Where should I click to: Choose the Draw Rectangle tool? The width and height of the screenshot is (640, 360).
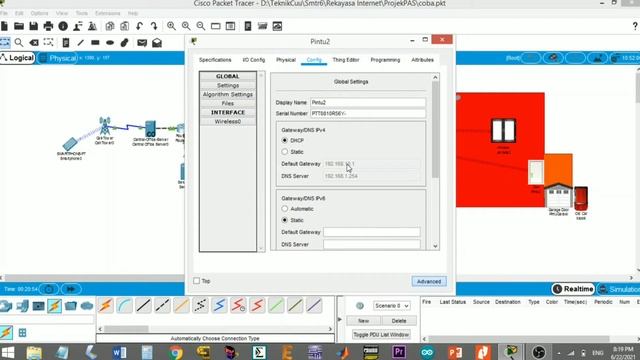click(95, 42)
